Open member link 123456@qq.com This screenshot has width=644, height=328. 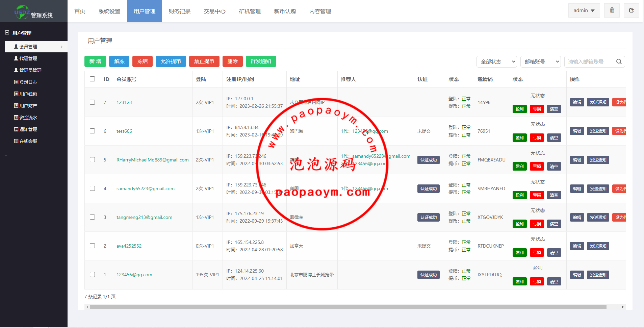(x=134, y=275)
